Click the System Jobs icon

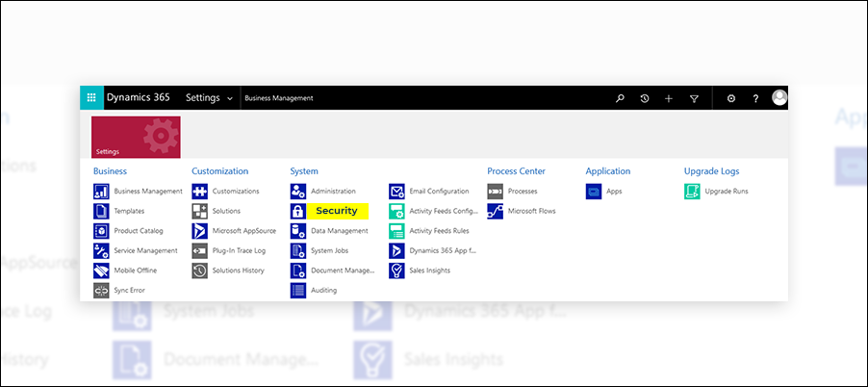(298, 251)
